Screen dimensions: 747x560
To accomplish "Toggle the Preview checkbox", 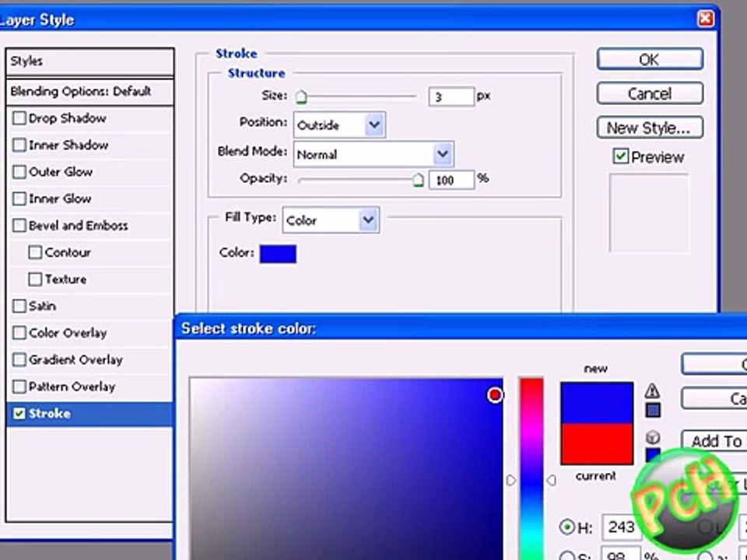I will pyautogui.click(x=620, y=156).
